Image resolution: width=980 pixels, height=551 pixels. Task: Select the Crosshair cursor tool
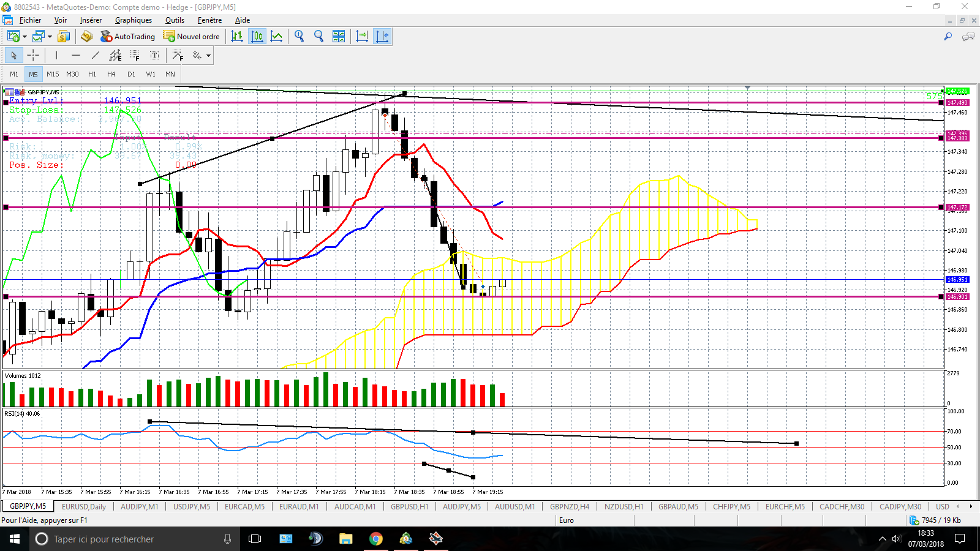coord(33,56)
